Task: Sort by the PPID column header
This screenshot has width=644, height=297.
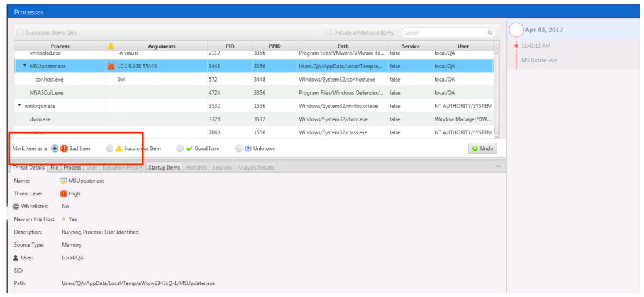Action: point(275,46)
